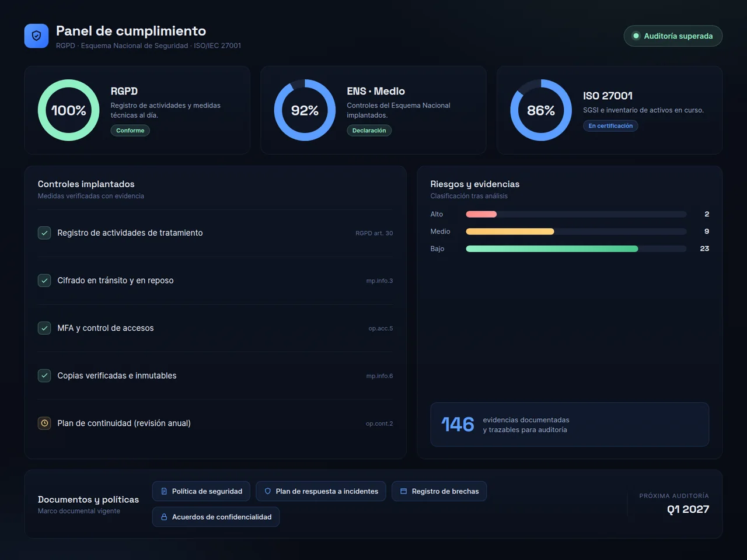Click the Bajo risk progress bar
Viewport: 747px width, 560px height.
point(576,249)
